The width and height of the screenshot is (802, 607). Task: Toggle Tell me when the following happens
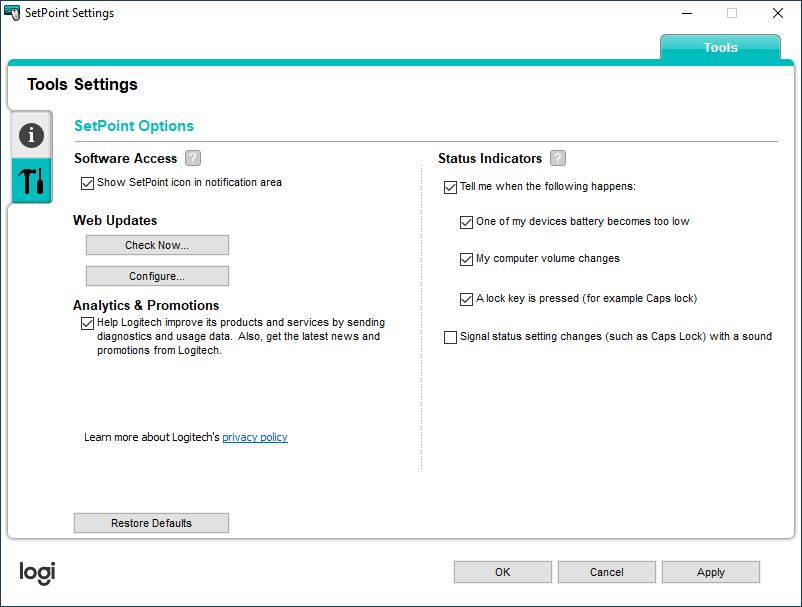(450, 187)
